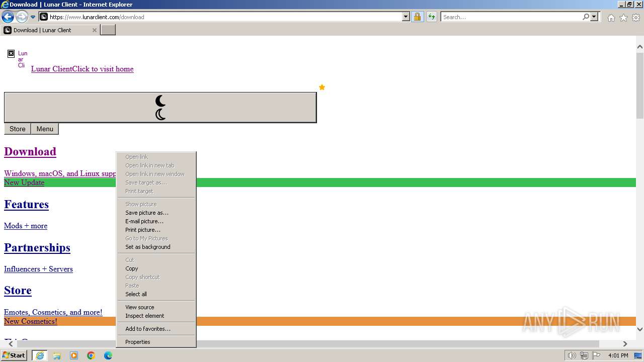Image resolution: width=644 pixels, height=362 pixels.
Task: Choose Copy in the context menu
Action: (x=156, y=268)
